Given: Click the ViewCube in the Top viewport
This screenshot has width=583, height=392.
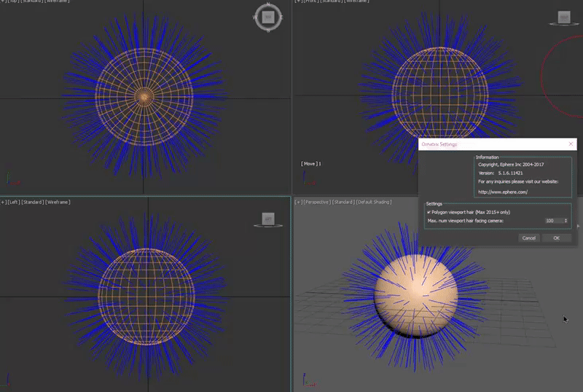Looking at the screenshot, I should (x=267, y=17).
